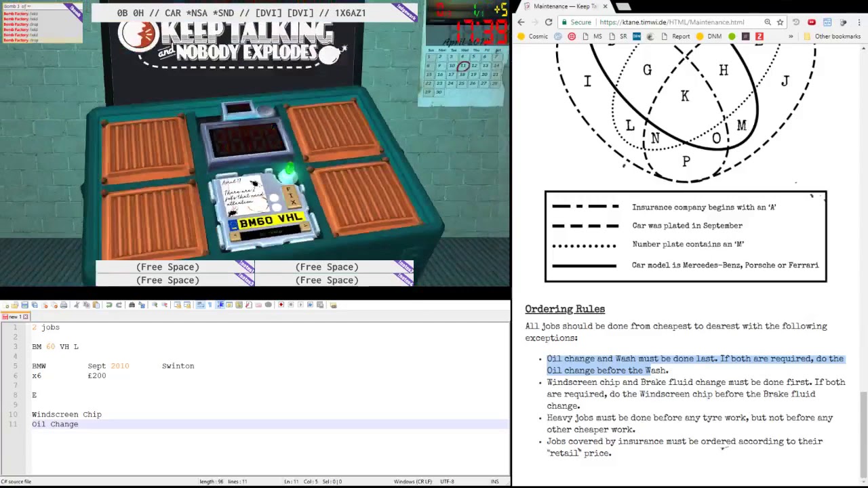Screen dimensions: 868x488
Task: Click the 'Swinton' text in Notepad++
Action: 178,366
